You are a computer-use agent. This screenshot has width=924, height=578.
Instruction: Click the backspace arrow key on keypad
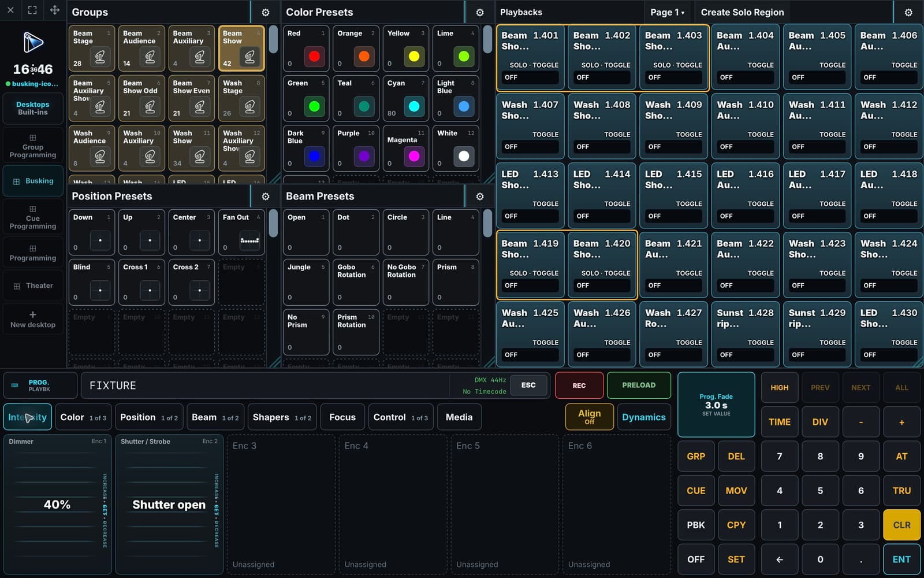click(779, 560)
